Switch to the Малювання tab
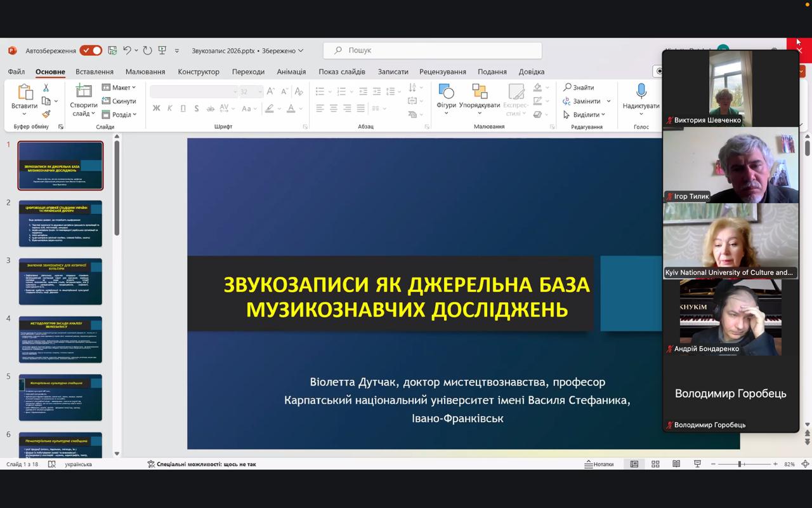This screenshot has width=812, height=508. (145, 72)
